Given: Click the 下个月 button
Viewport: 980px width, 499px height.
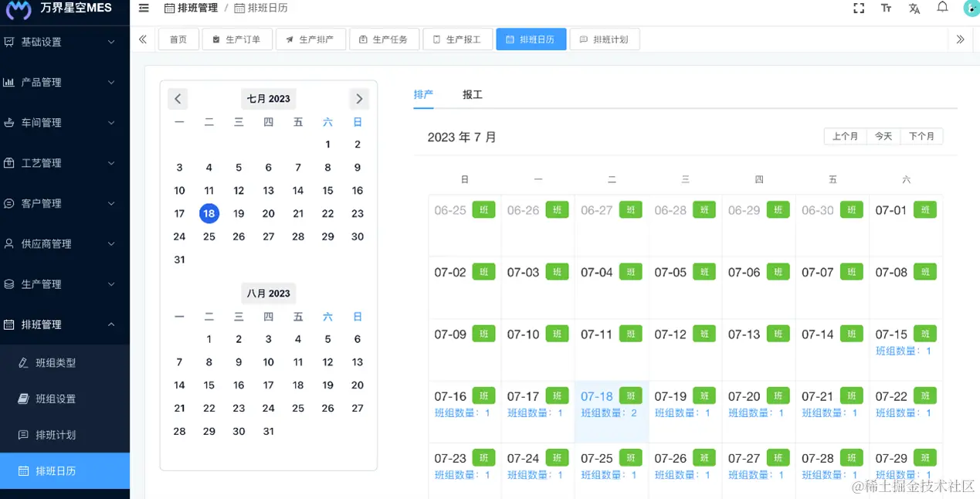Looking at the screenshot, I should [x=921, y=136].
